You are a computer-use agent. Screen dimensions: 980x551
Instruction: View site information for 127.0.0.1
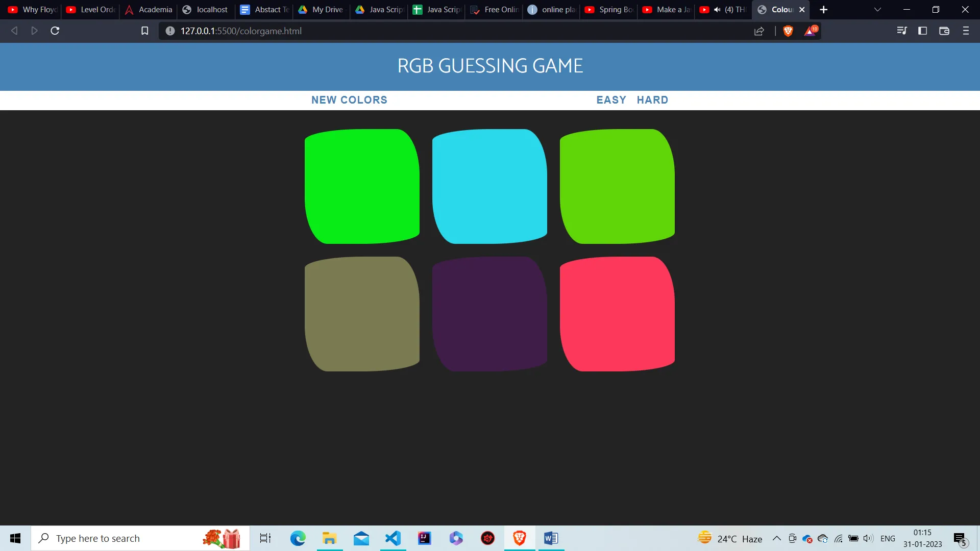coord(169,31)
